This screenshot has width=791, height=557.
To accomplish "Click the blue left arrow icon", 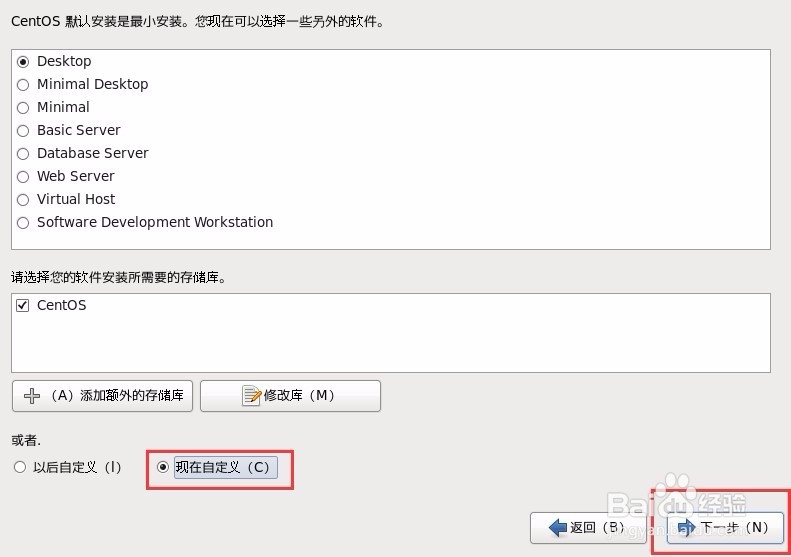I will click(x=558, y=528).
